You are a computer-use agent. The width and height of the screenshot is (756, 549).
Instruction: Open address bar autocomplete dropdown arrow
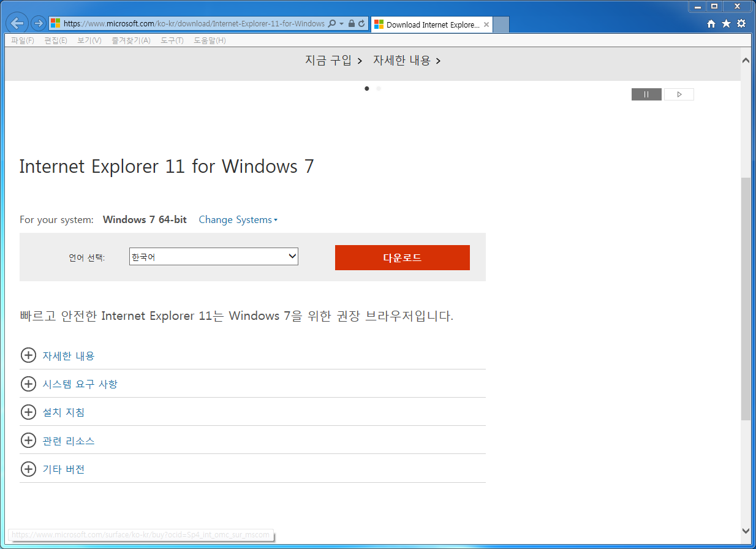click(341, 24)
